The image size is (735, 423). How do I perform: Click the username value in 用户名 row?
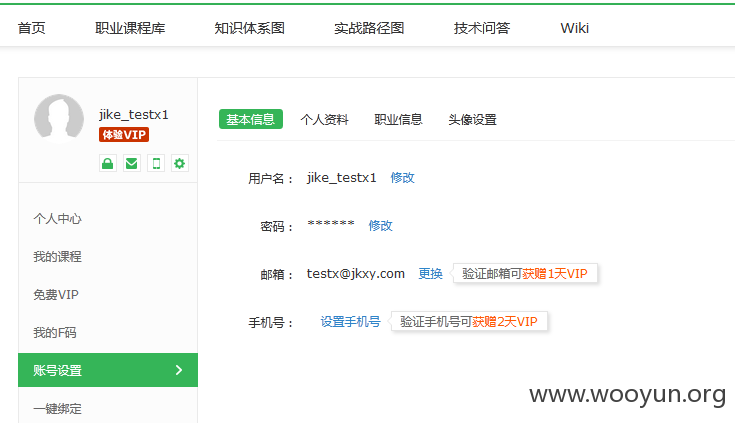pos(342,178)
